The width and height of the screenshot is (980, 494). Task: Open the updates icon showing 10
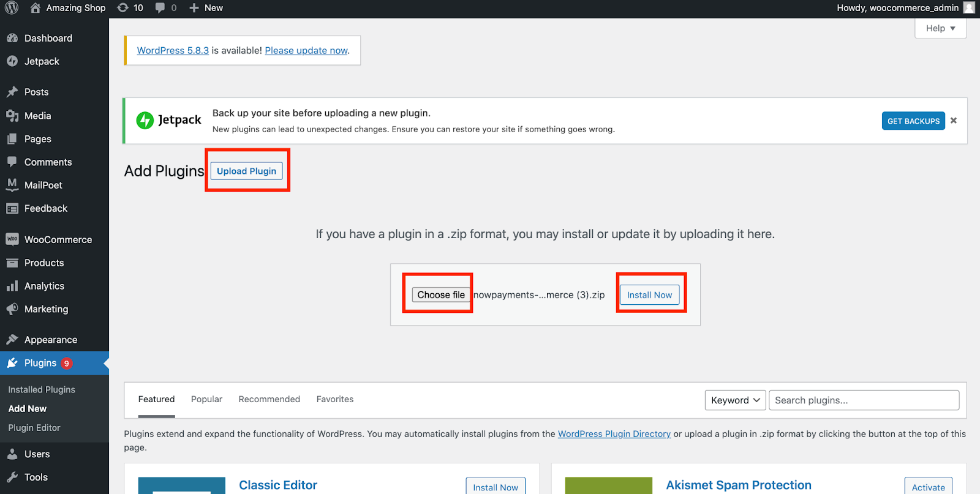(123, 7)
